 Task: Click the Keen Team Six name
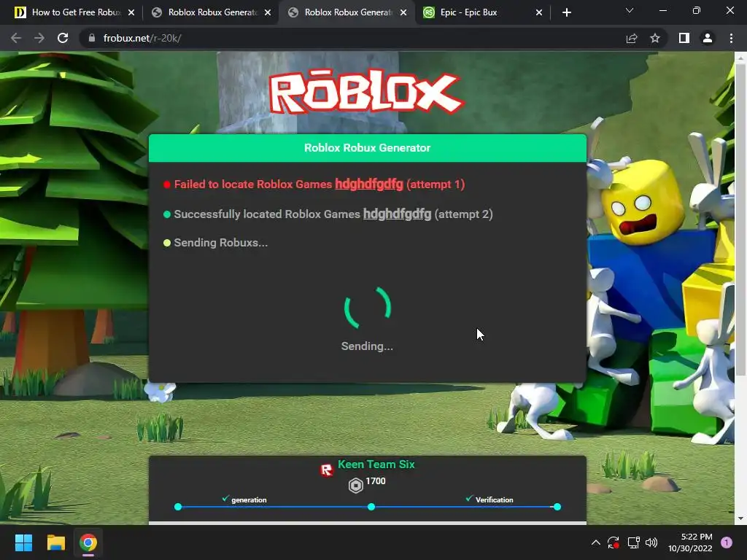tap(376, 464)
